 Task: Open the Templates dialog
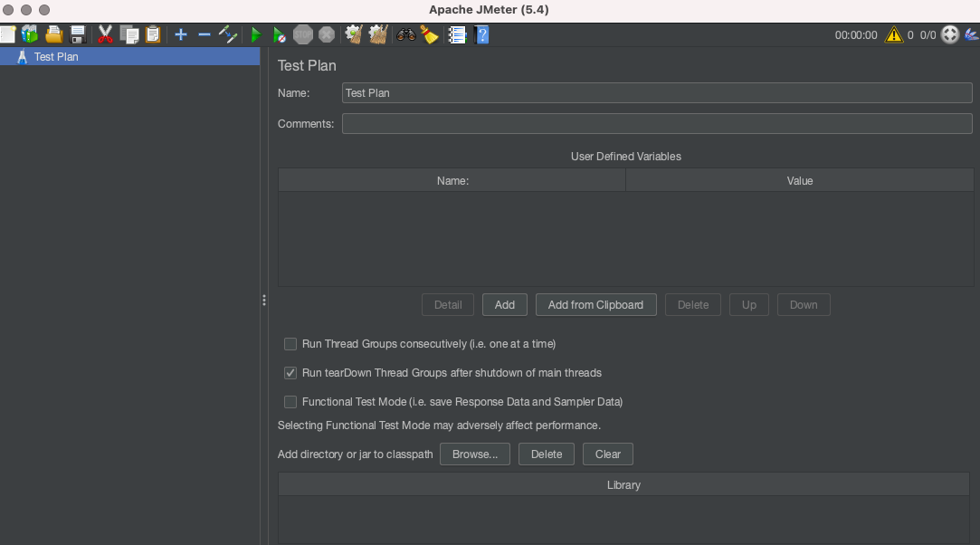tap(30, 33)
